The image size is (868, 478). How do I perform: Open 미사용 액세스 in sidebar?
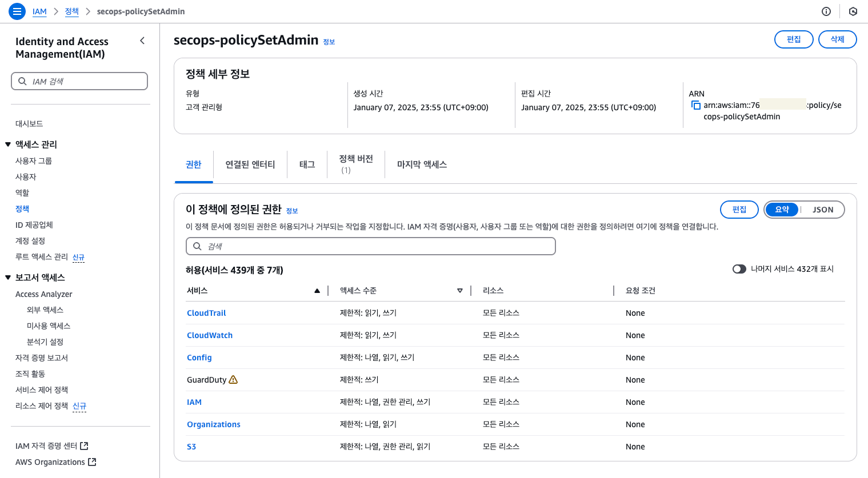[x=49, y=326]
